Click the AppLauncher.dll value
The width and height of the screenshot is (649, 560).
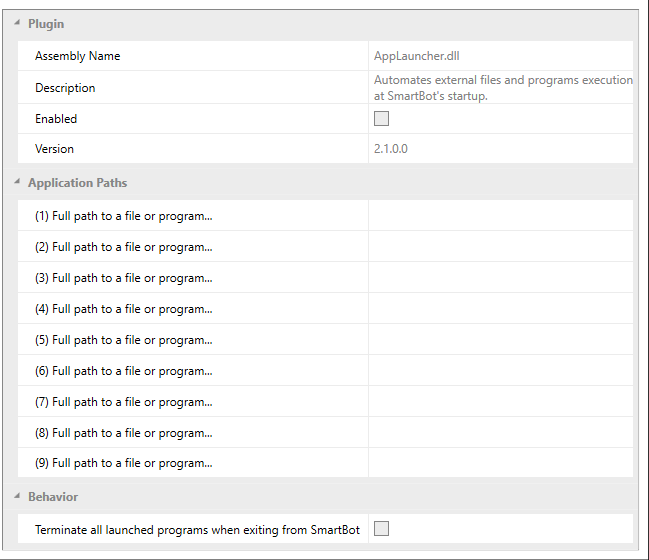(416, 56)
